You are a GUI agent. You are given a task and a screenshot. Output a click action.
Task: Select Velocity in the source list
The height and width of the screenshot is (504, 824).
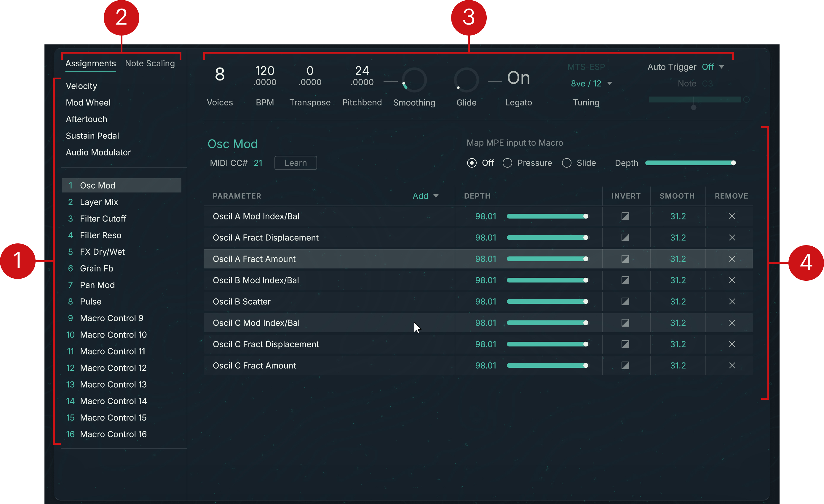81,86
